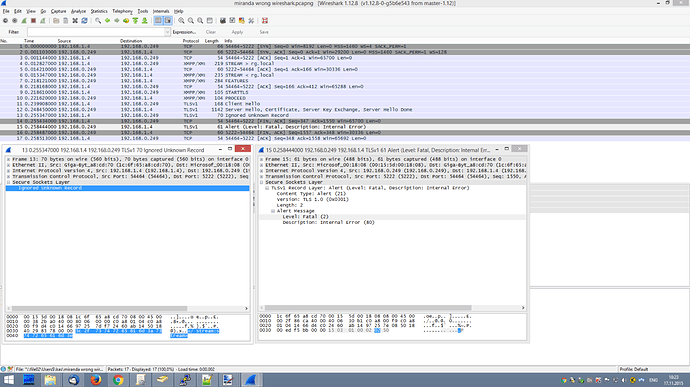Open Windows Start button
Image resolution: width=690 pixels, height=387 pixels.
click(x=8, y=380)
